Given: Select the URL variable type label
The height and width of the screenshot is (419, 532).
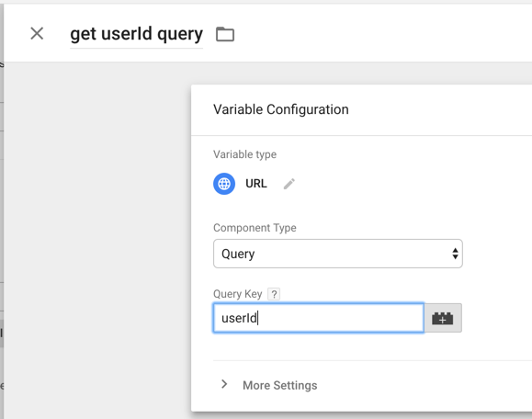Looking at the screenshot, I should coord(256,184).
